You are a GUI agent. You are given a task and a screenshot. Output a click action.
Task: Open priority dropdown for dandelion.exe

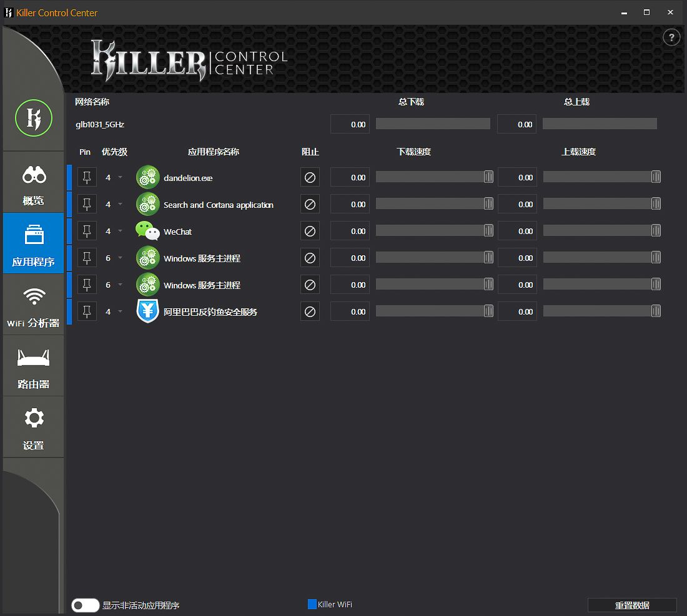tap(120, 177)
